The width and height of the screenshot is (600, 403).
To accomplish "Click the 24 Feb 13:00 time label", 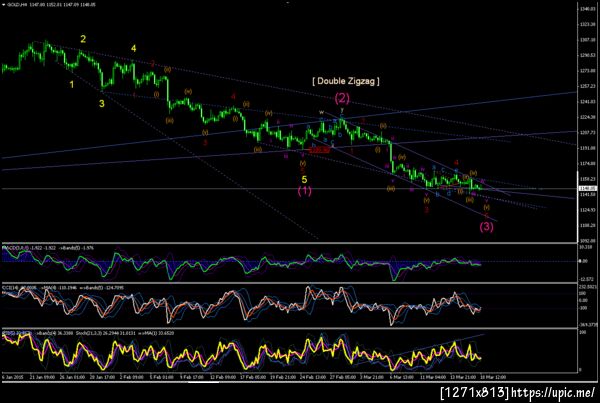I will click(313, 377).
